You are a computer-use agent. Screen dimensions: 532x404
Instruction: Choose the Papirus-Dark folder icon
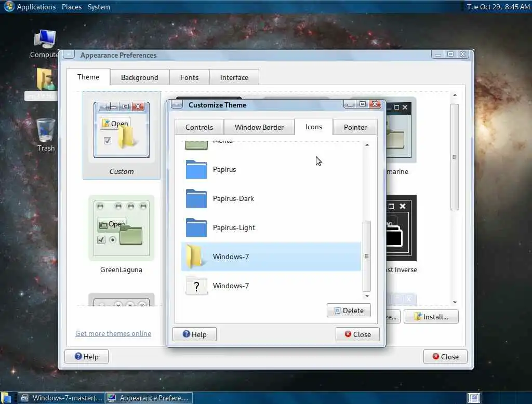point(196,198)
